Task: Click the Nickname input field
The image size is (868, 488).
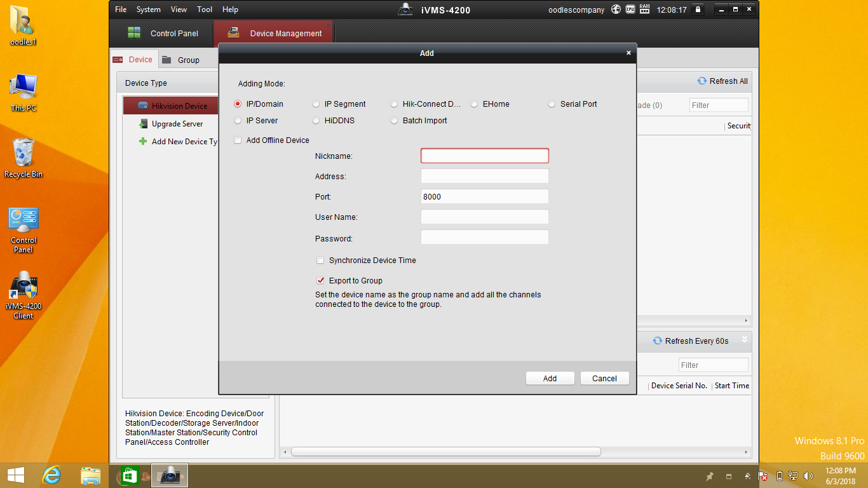Action: pos(485,156)
